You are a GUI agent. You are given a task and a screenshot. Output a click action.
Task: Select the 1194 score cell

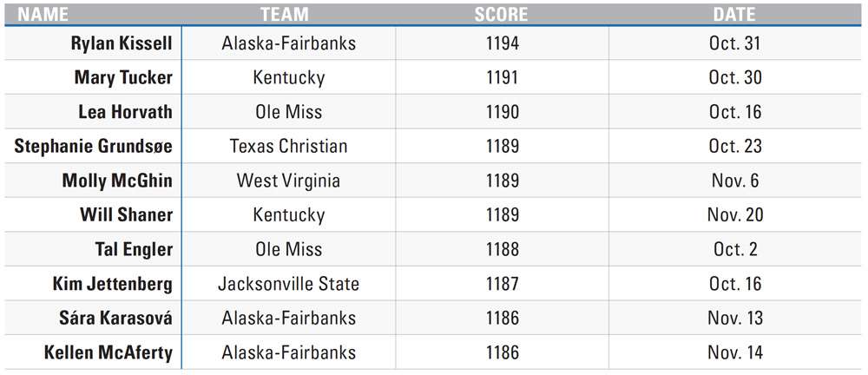pos(503,43)
